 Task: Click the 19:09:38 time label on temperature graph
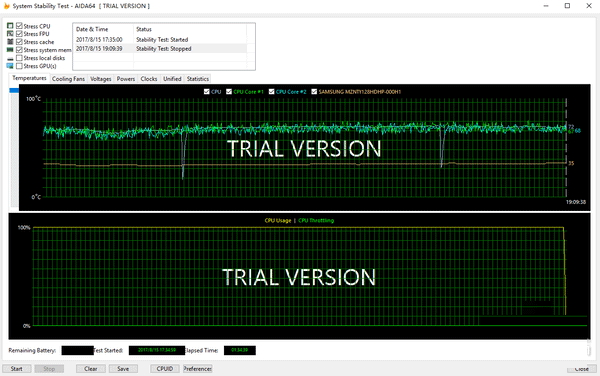[x=576, y=202]
